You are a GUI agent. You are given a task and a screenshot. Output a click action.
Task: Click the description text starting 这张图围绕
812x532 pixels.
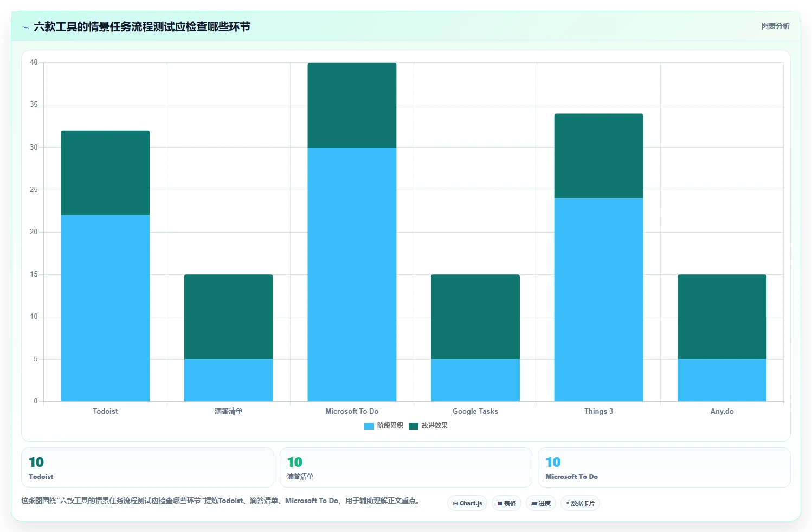pyautogui.click(x=220, y=501)
